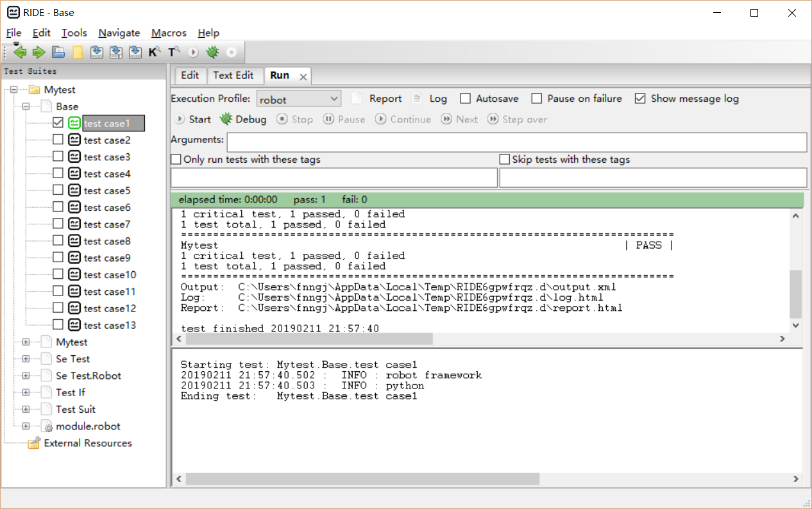Open the Navigate menu
The image size is (812, 509).
(119, 33)
